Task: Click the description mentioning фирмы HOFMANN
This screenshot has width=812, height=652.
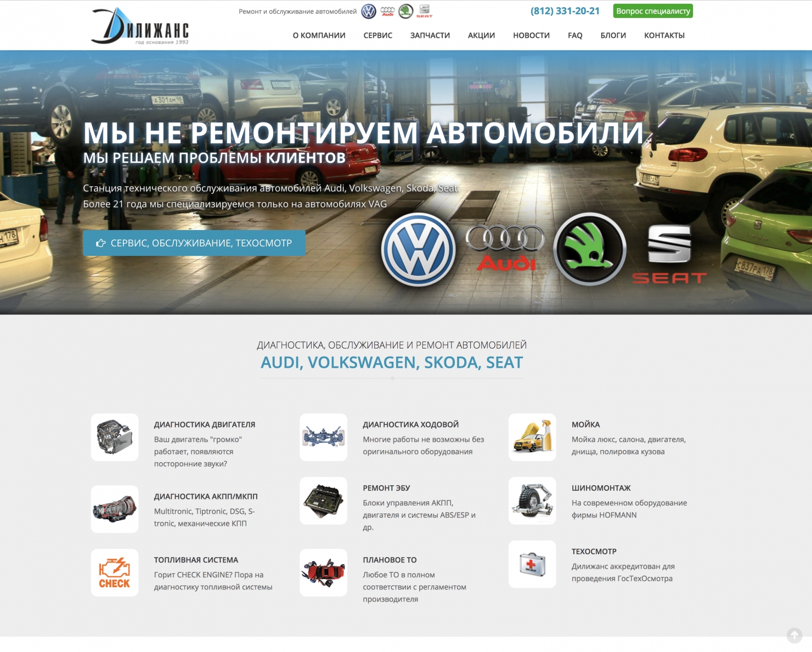Action: pos(629,509)
